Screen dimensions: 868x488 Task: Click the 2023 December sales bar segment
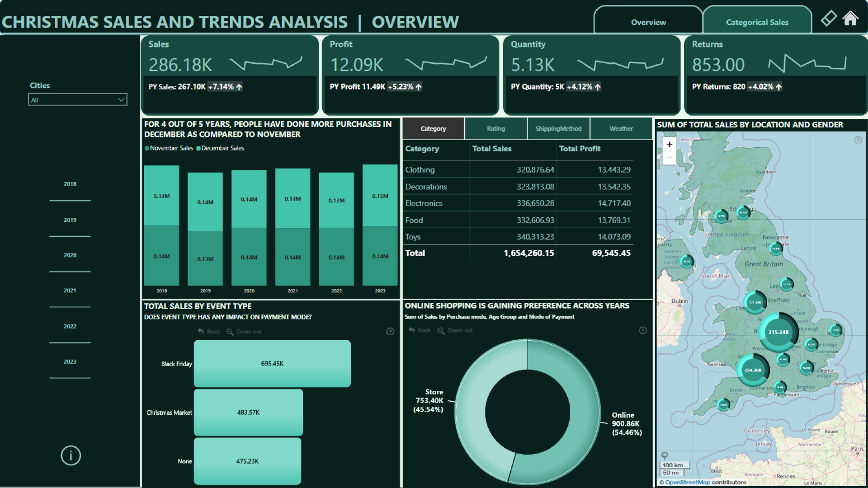pos(380,196)
